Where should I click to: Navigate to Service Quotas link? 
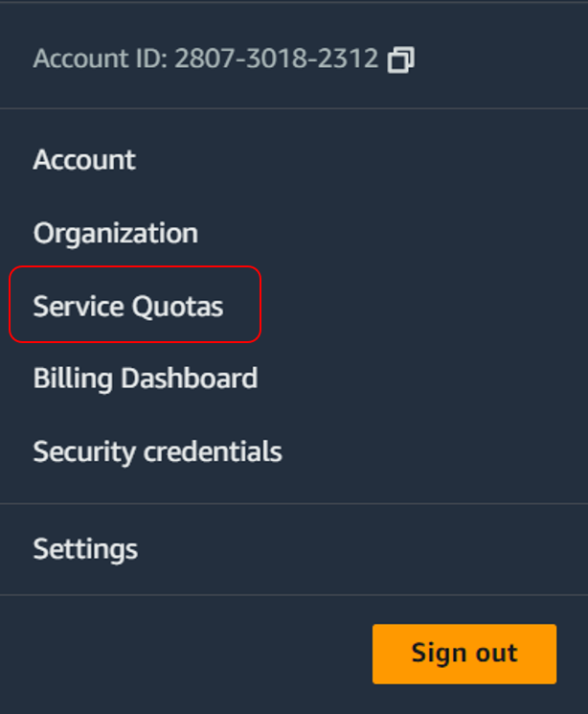[128, 306]
